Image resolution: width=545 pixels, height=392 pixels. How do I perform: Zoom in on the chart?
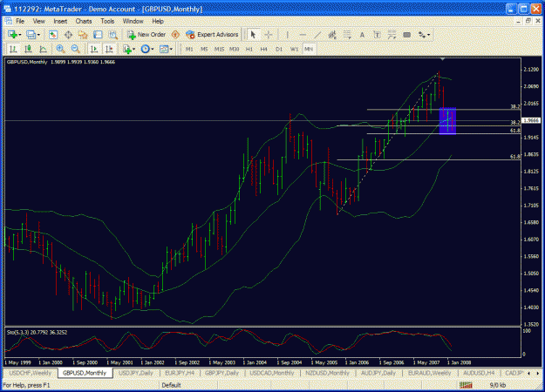60,49
